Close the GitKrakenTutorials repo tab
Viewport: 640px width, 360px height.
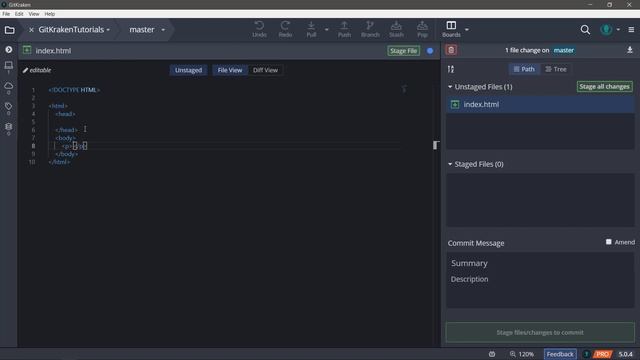click(31, 30)
